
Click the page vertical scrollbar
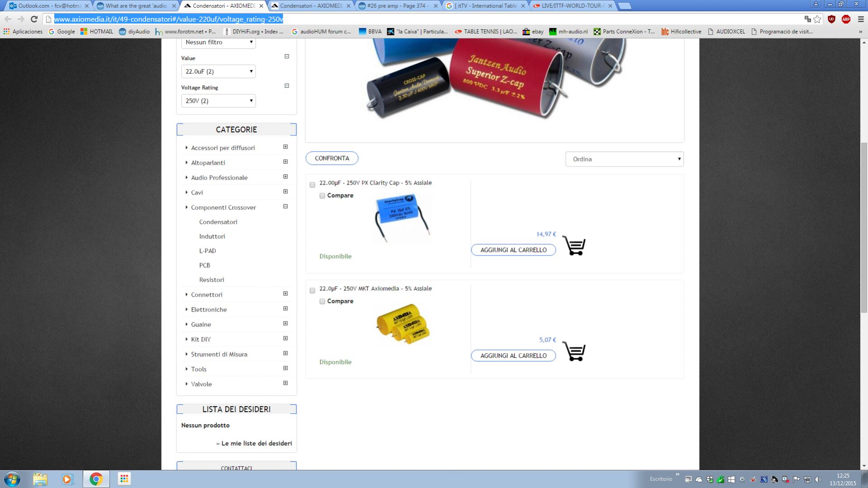click(x=864, y=227)
